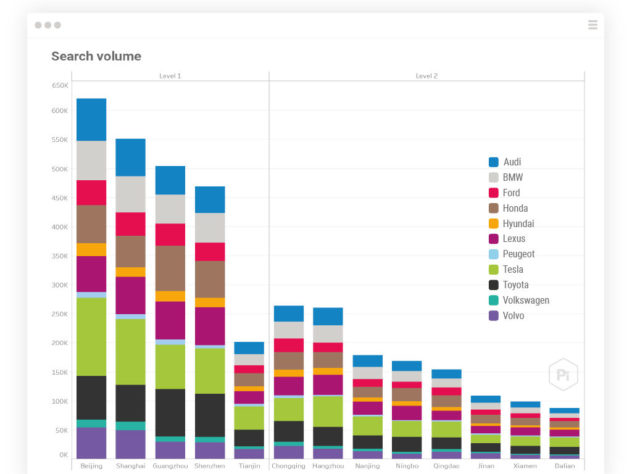Viewport: 632px width, 474px height.
Task: Click the Lexus segment of Shanghai bar
Action: (131, 295)
